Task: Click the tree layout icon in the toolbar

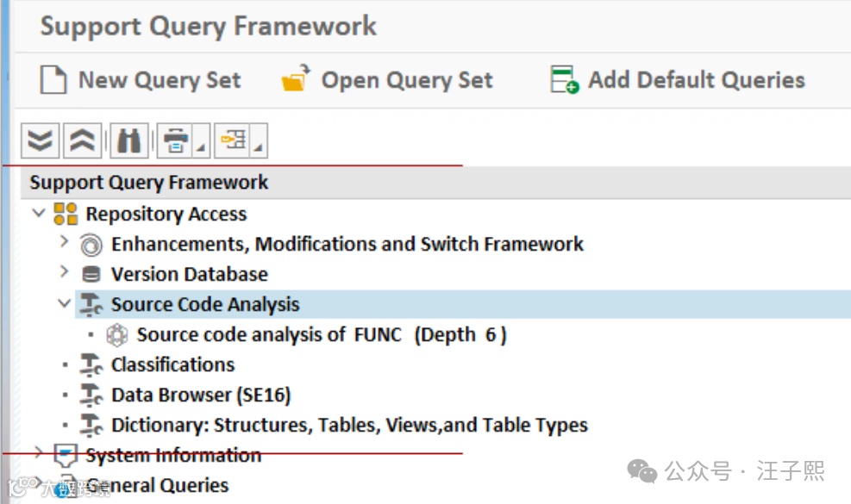Action: pyautogui.click(x=234, y=140)
